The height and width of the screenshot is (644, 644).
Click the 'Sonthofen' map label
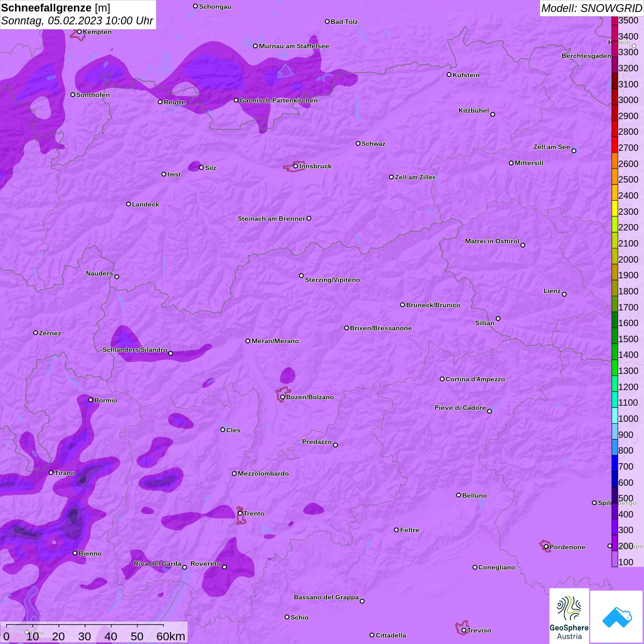(93, 95)
